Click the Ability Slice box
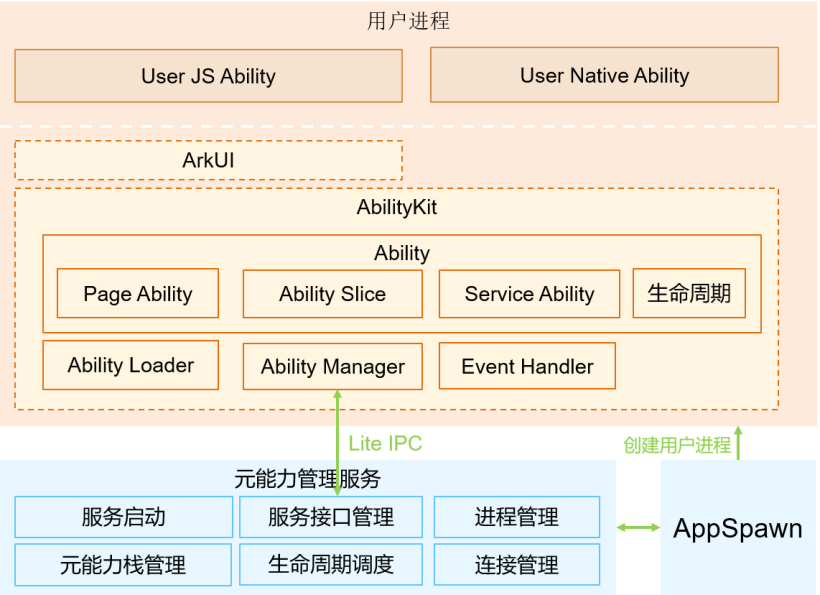The height and width of the screenshot is (595, 820). tap(332, 294)
